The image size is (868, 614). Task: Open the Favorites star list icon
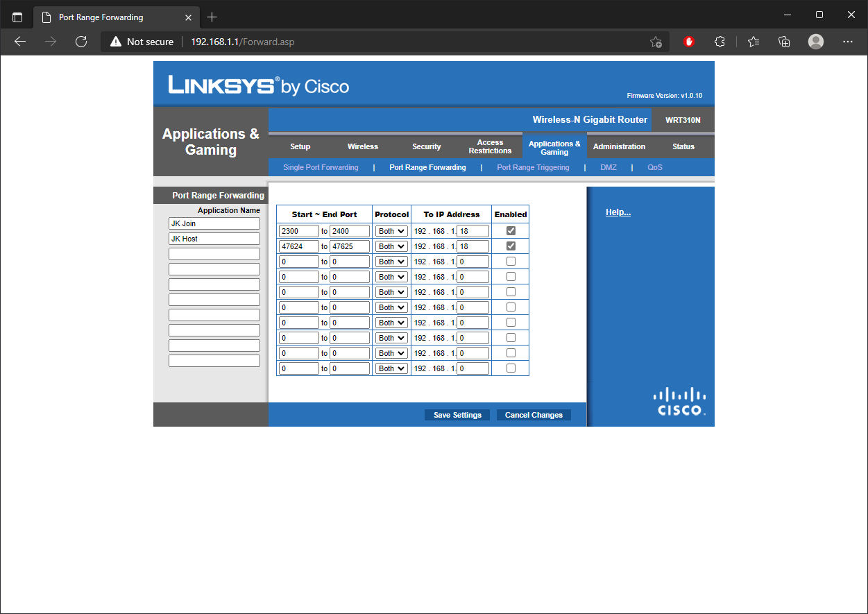pos(754,42)
